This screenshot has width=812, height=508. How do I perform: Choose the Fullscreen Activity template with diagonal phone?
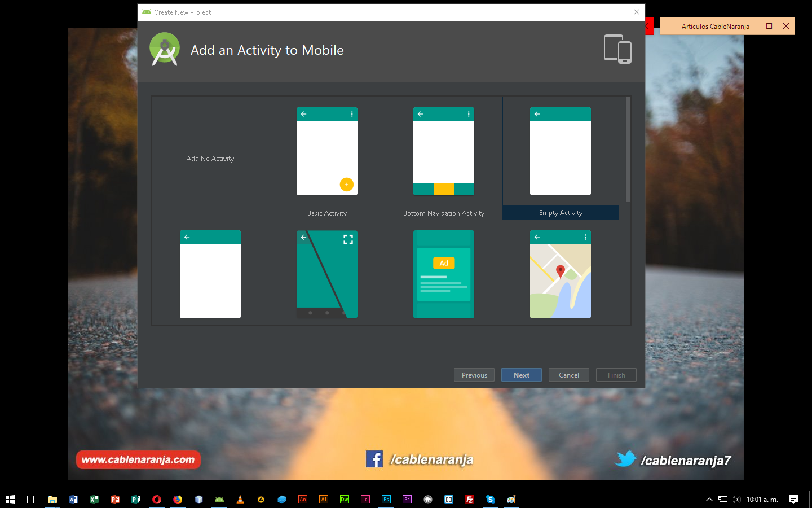pyautogui.click(x=327, y=274)
